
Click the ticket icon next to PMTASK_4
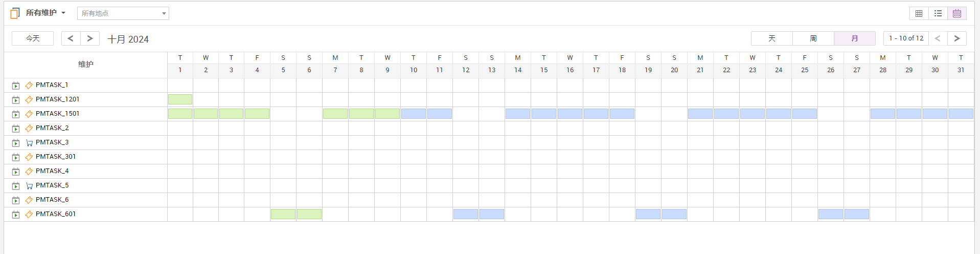29,171
